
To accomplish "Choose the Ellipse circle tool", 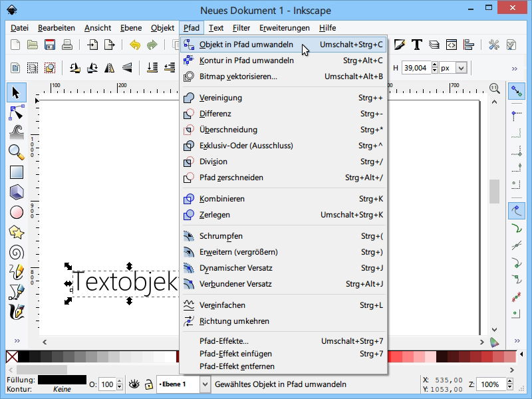I will coord(16,212).
